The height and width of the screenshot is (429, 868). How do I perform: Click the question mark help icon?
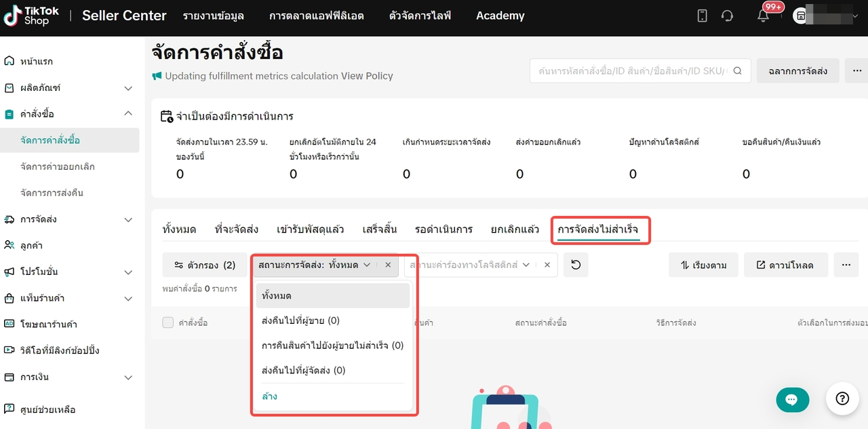click(842, 398)
